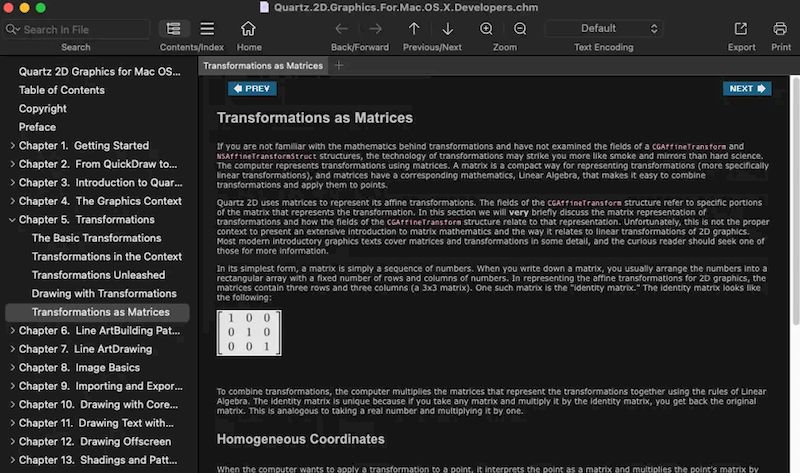The width and height of the screenshot is (800, 473).
Task: Click the first-paragraph CGAffineTransform code text
Action: pyautogui.click(x=689, y=146)
